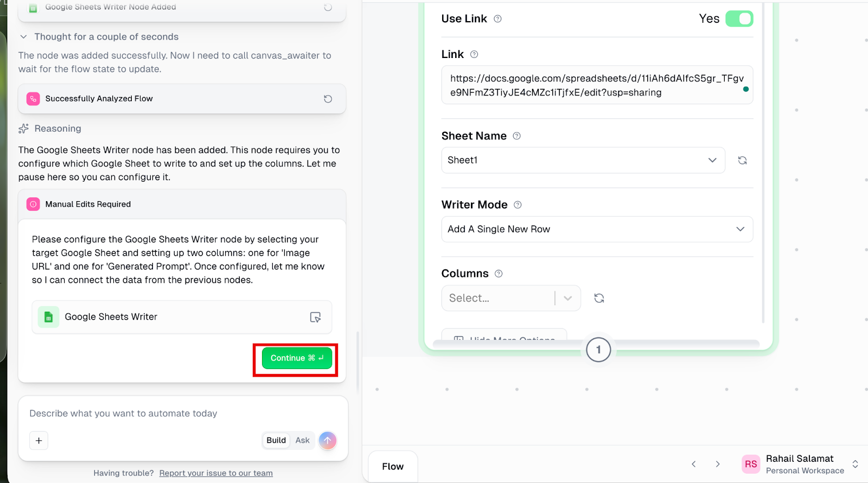Click the green Continue button
This screenshot has height=483, width=868.
(x=297, y=358)
